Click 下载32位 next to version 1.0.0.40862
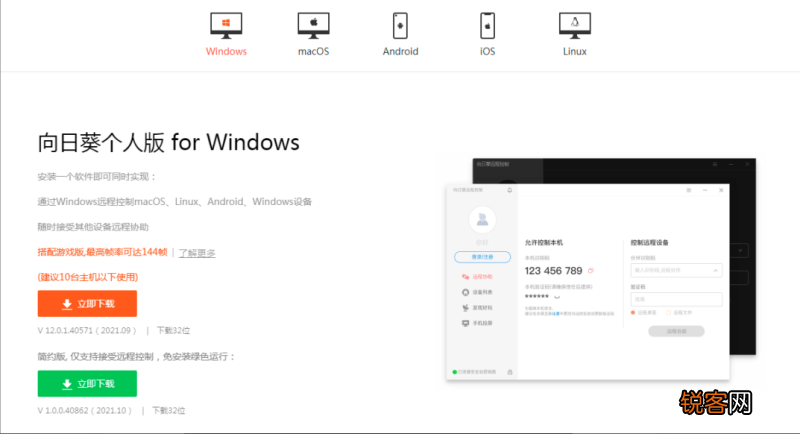800x434 pixels. 169,411
